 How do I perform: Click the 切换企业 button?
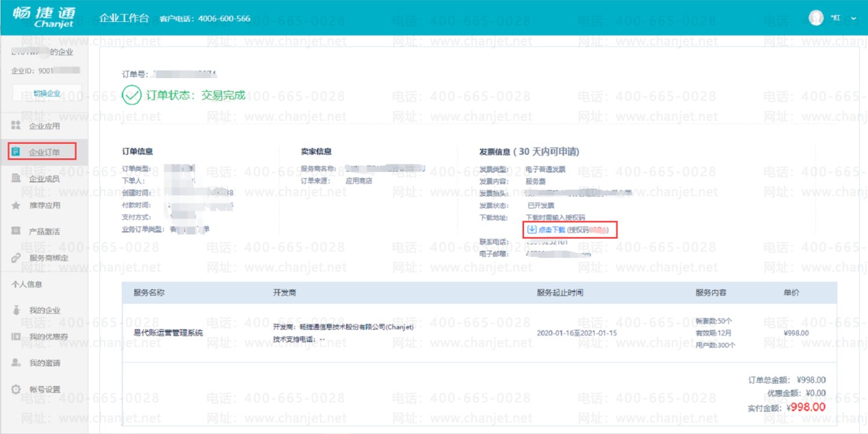(47, 93)
